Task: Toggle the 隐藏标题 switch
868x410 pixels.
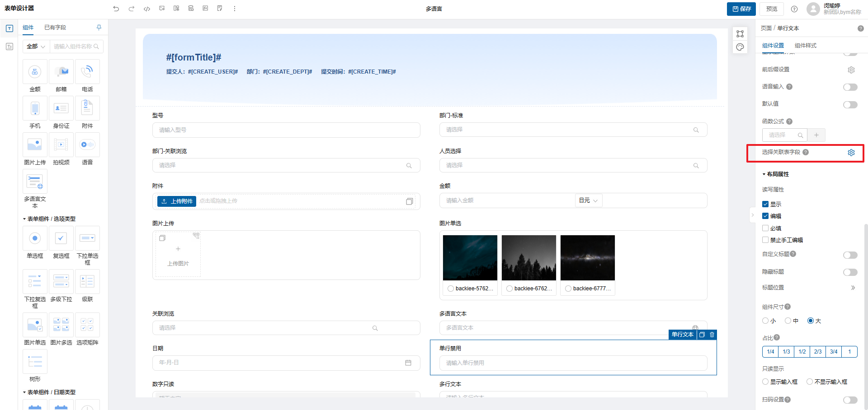Action: [850, 272]
